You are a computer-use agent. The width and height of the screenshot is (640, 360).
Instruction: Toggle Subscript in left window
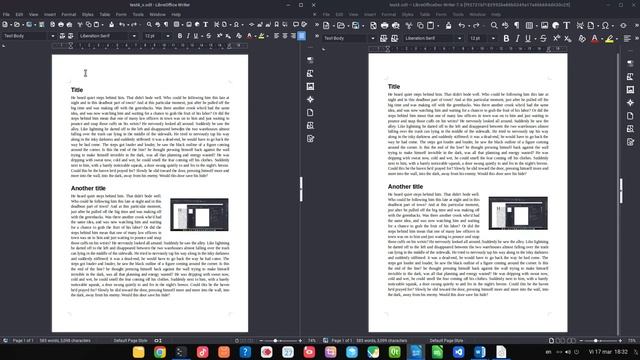tap(228, 36)
